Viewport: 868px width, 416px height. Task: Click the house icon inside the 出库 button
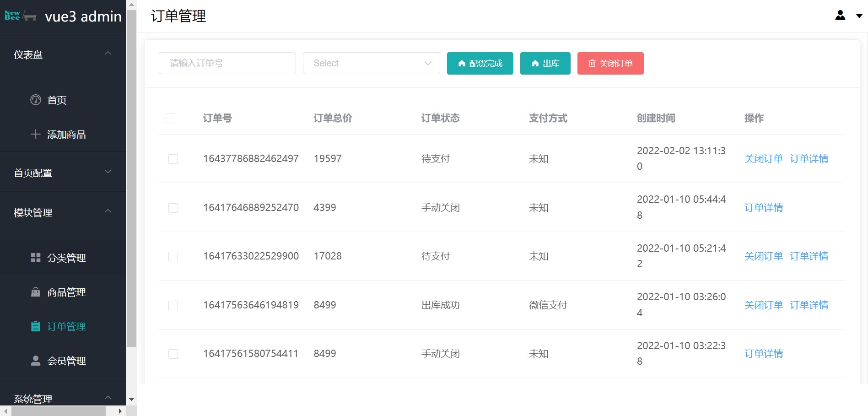(x=535, y=63)
